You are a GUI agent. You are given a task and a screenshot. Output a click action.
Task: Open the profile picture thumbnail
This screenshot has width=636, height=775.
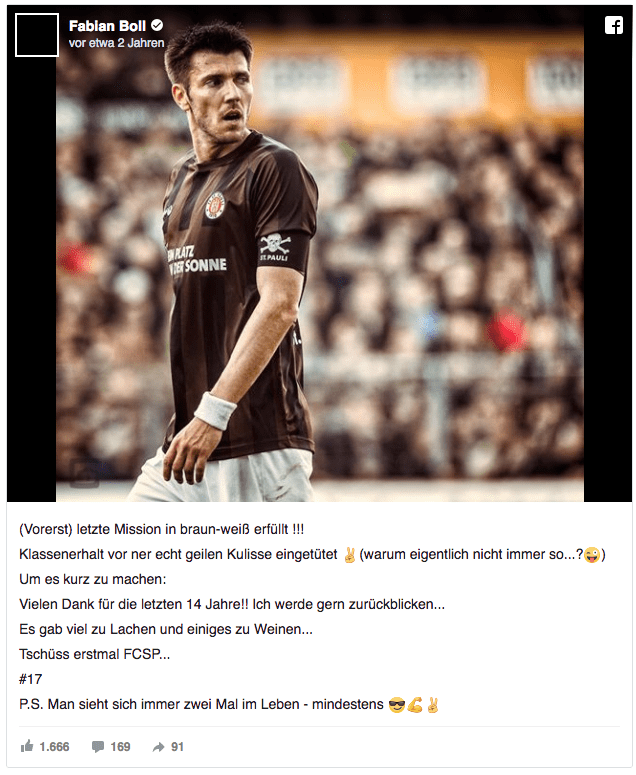coord(37,35)
